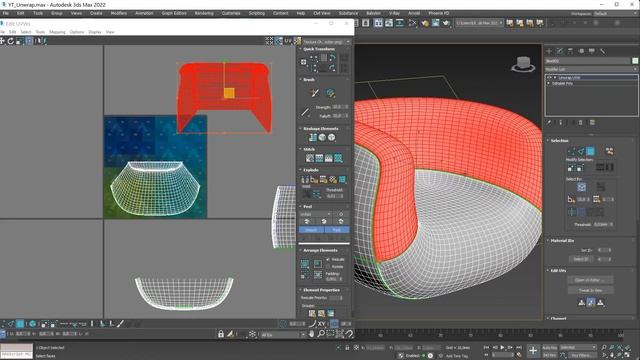Image resolution: width=640 pixels, height=360 pixels.
Task: Click the Play Animation button
Action: [x=502, y=347]
